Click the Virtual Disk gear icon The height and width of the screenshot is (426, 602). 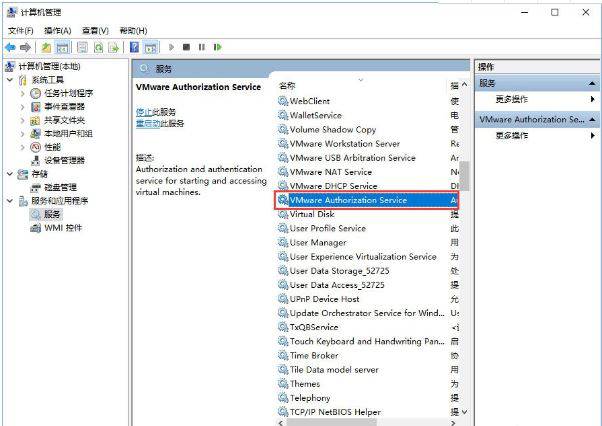point(283,214)
